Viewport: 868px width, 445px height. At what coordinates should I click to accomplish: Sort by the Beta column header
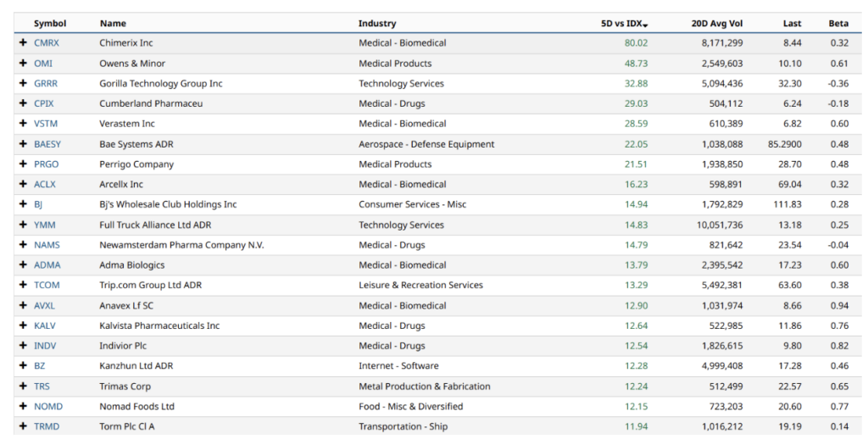(838, 23)
